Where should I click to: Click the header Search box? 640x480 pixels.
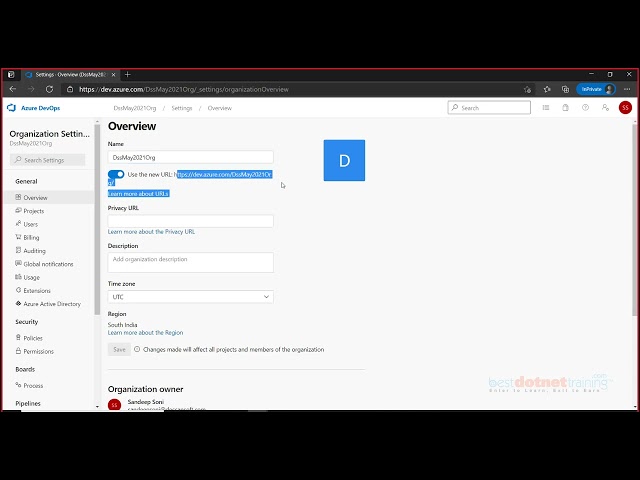(489, 108)
